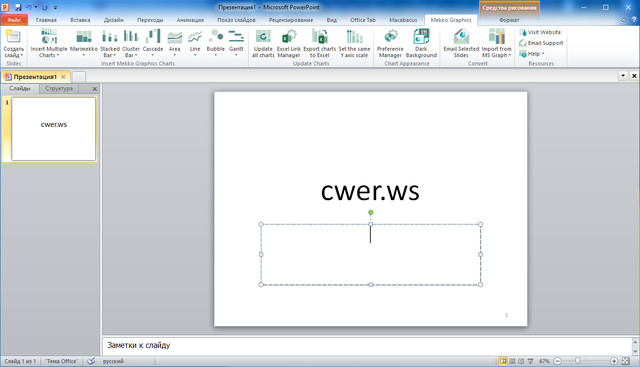Close the Презентация1 document tab
Image resolution: width=640 pixels, height=367 pixels.
63,76
